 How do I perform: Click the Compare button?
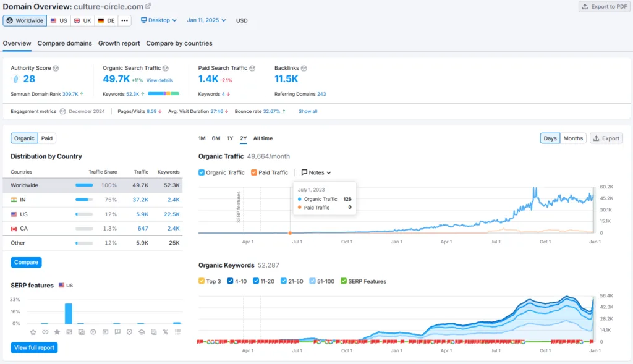click(26, 262)
